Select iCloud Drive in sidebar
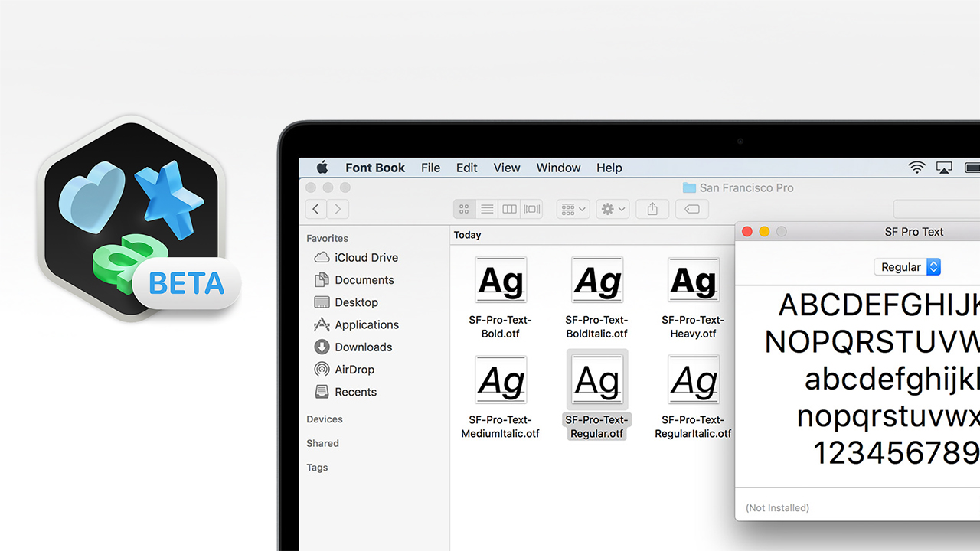 pyautogui.click(x=357, y=258)
